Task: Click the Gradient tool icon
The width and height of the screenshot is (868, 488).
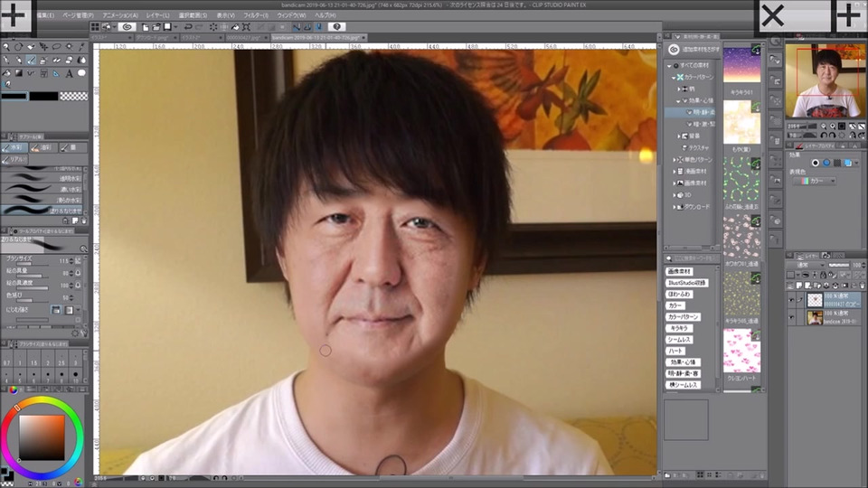Action: pyautogui.click(x=19, y=73)
